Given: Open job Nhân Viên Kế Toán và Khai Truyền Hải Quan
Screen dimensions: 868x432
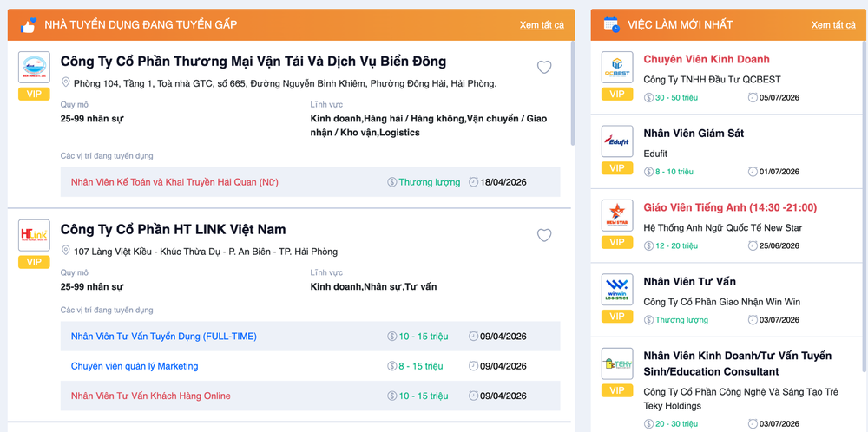Looking at the screenshot, I should [x=174, y=182].
